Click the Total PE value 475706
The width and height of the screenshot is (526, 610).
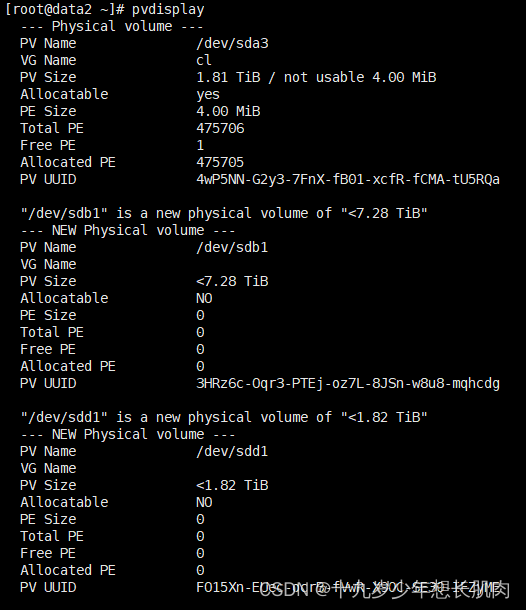click(x=220, y=128)
